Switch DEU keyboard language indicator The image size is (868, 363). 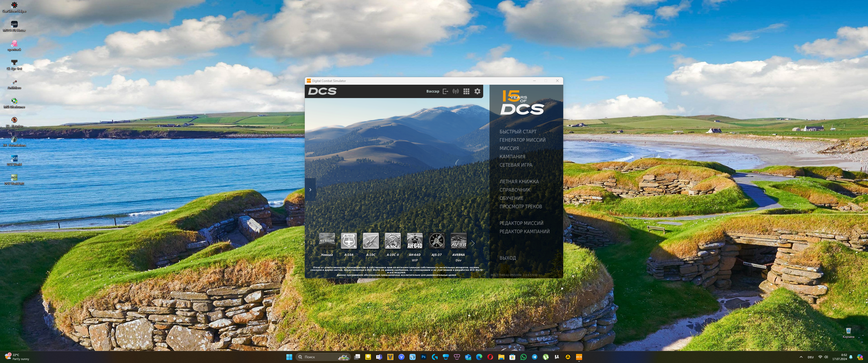tap(811, 357)
